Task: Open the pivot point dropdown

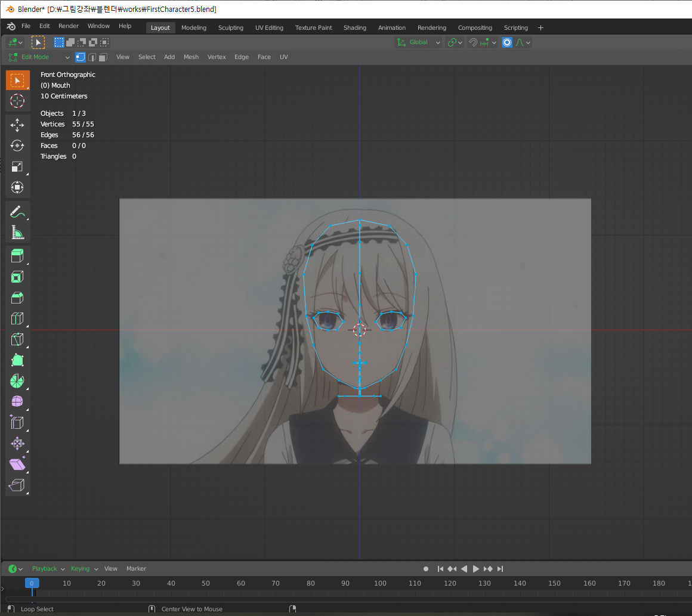Action: click(455, 42)
